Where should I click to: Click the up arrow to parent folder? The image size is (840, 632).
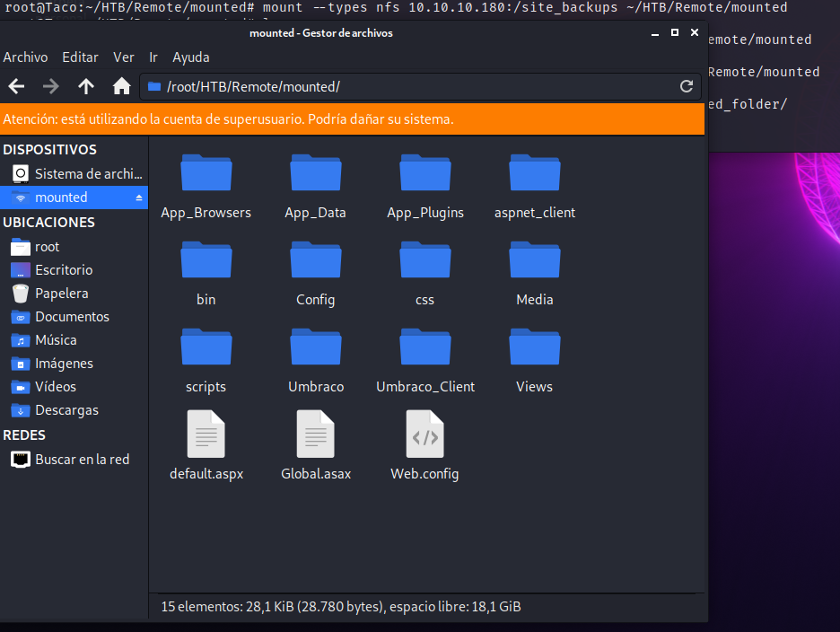pos(86,86)
